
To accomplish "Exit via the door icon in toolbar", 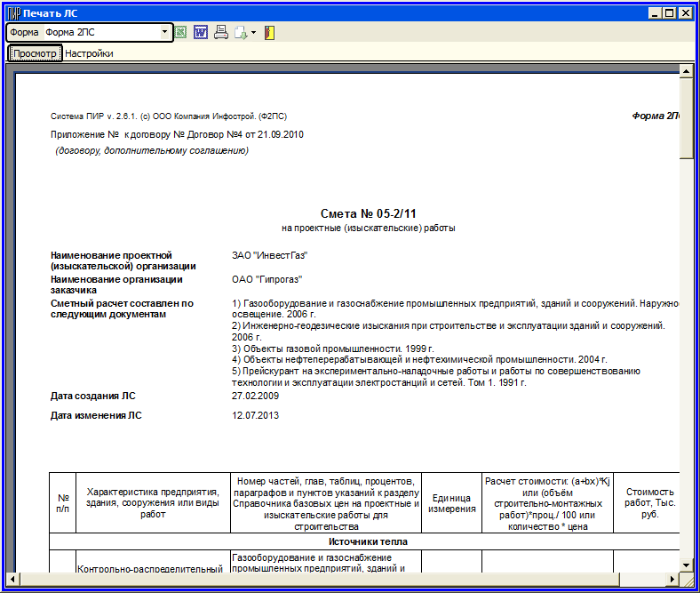I will coord(269,33).
